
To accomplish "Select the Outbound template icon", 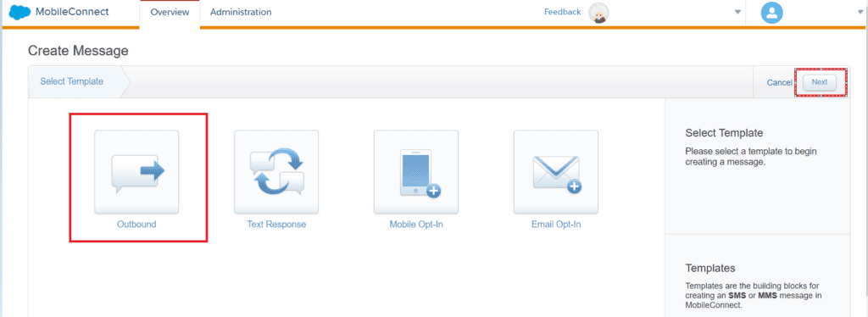I will pos(136,172).
